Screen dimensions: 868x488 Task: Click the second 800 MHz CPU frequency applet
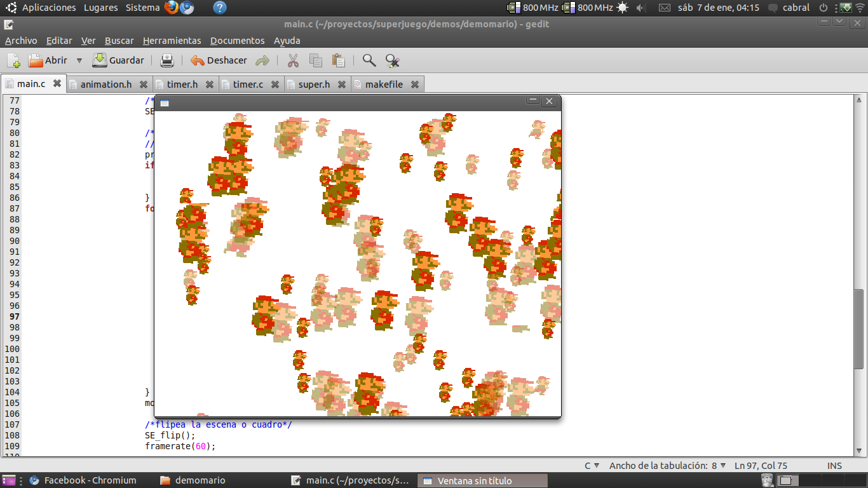point(588,8)
